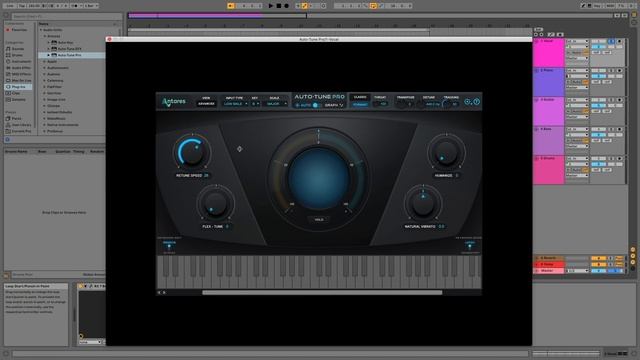Screen dimensions: 640x360
Task: Click the transport Stop button
Action: [x=279, y=6]
